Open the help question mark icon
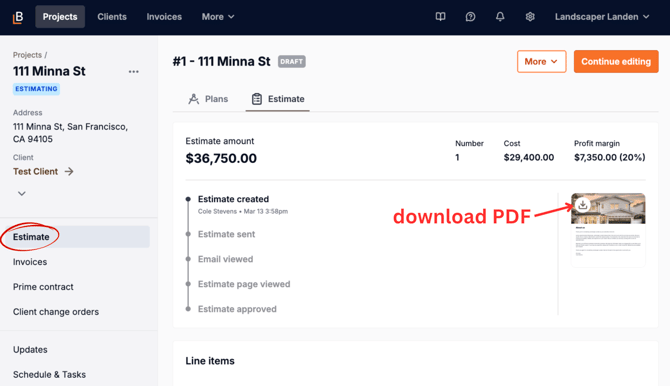 [470, 17]
